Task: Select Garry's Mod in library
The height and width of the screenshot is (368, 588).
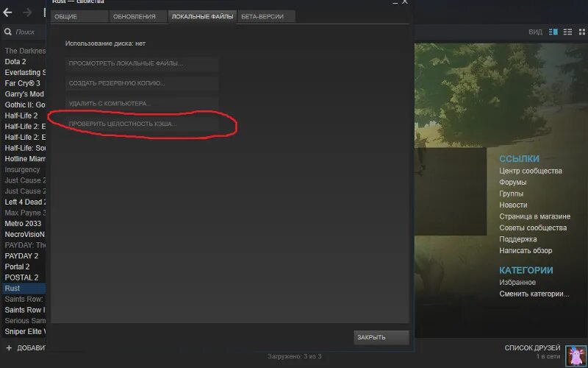Action: [x=24, y=94]
